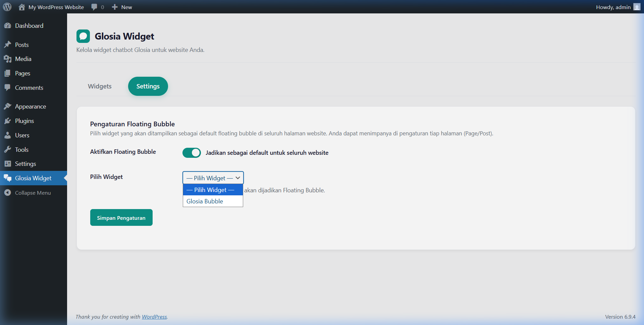Click the home icon beside site name
The image size is (644, 325).
[22, 7]
